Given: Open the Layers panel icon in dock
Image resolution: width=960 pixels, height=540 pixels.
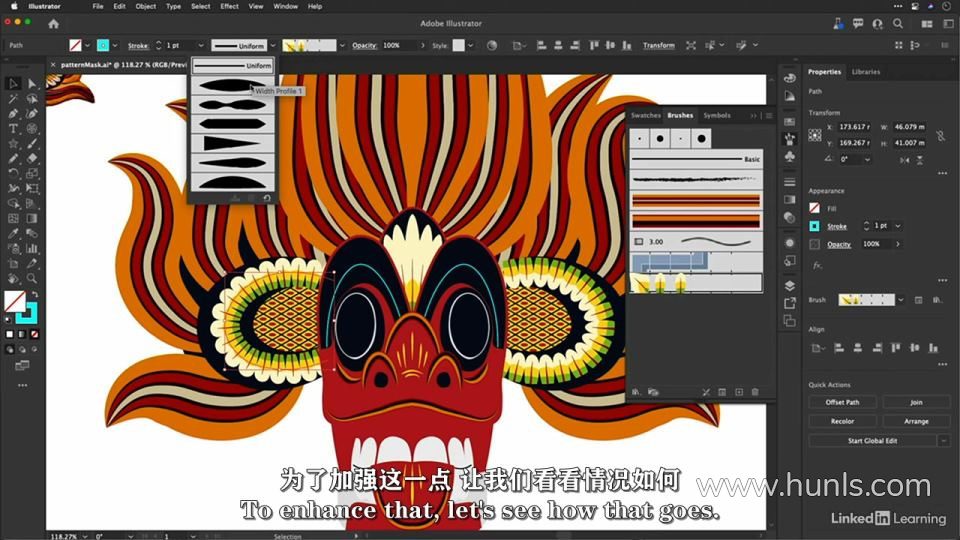Looking at the screenshot, I should 790,286.
